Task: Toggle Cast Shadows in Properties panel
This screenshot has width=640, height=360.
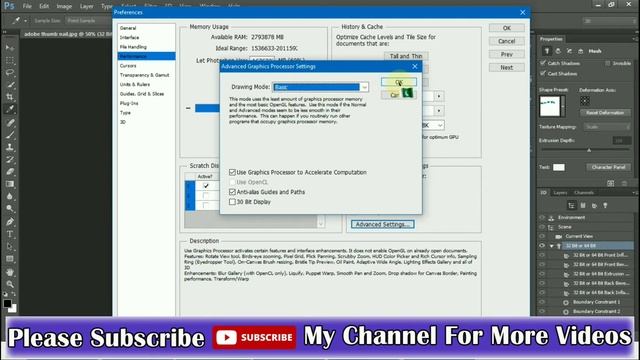Action: pos(543,73)
